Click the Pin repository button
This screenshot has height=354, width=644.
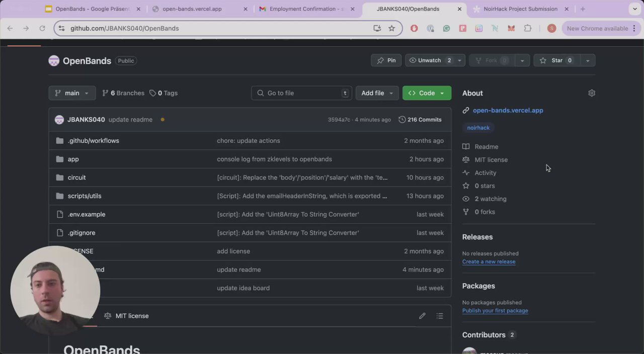pos(386,60)
